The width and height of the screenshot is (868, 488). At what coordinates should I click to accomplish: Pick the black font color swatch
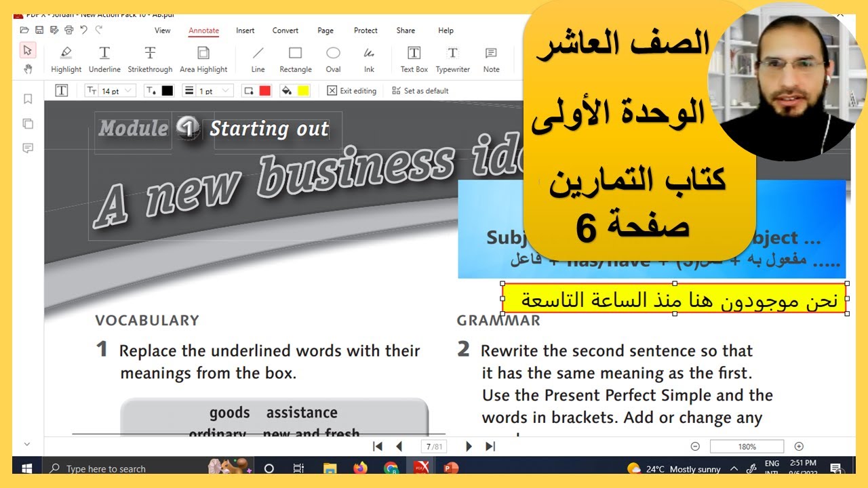[x=167, y=91]
